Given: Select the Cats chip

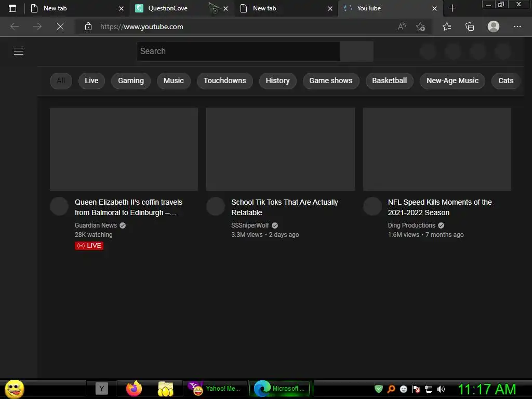Looking at the screenshot, I should pos(506,81).
